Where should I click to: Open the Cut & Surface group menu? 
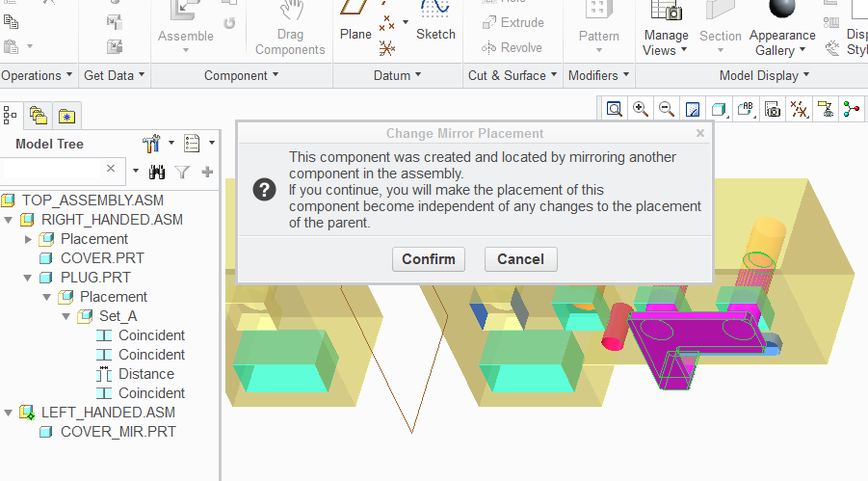[x=513, y=75]
